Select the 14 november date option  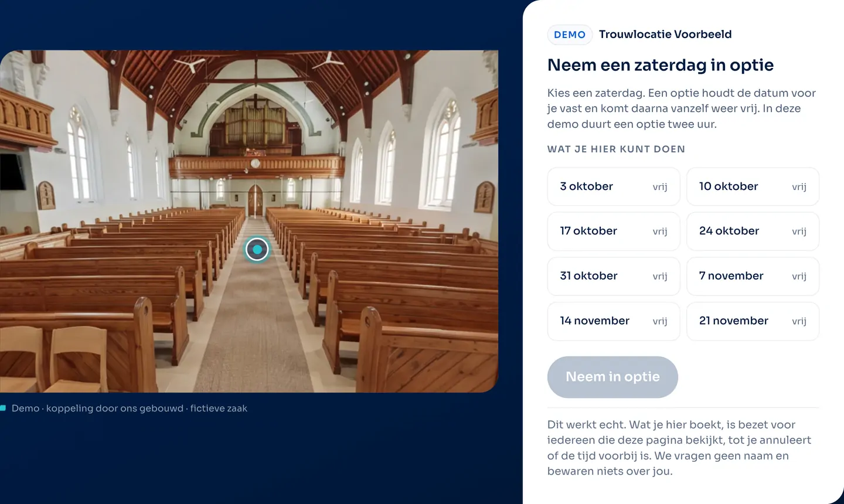click(x=614, y=321)
